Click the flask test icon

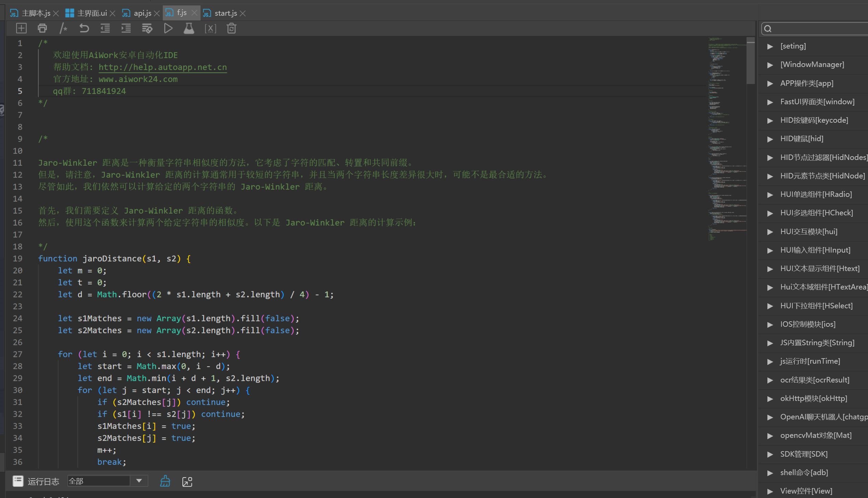[x=189, y=28]
